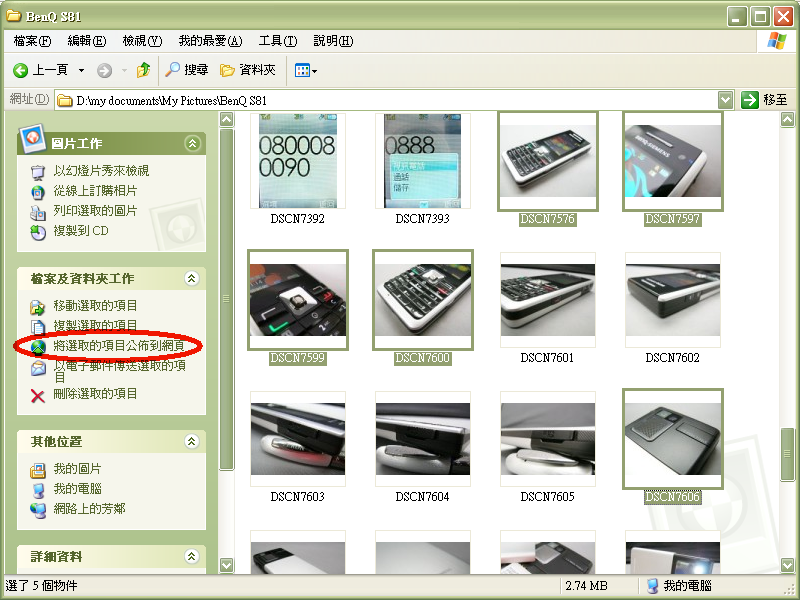Viewport: 800px width, 600px height.
Task: Click order prints online icon (從線上訂購相片)
Action: [x=38, y=192]
